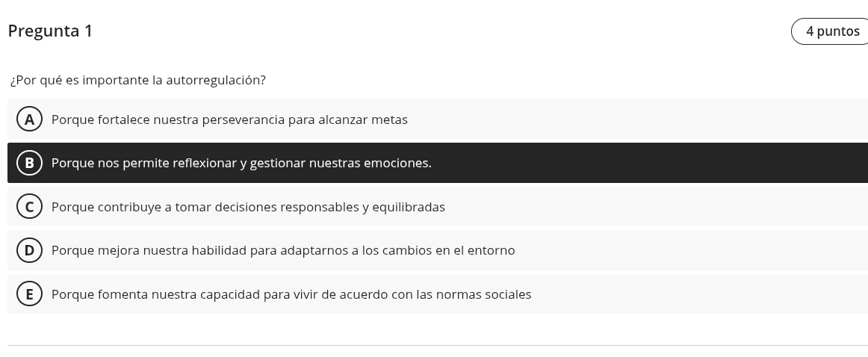Click the Pregunta 1 heading
868x357 pixels.
(50, 31)
